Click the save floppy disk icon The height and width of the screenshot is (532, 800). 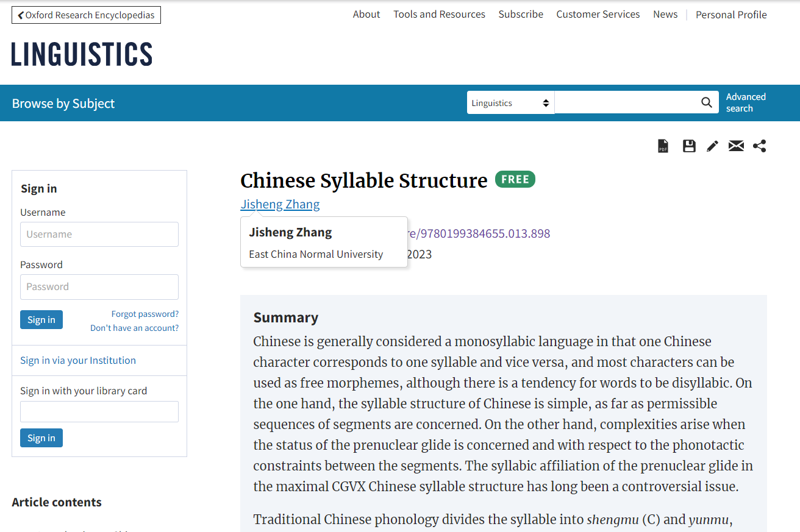(x=689, y=146)
